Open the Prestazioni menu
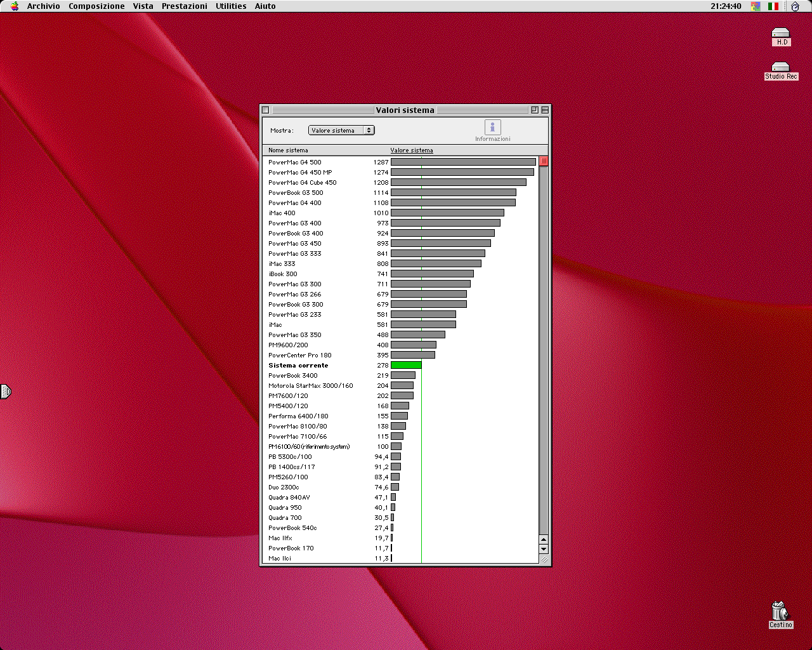 coord(184,6)
